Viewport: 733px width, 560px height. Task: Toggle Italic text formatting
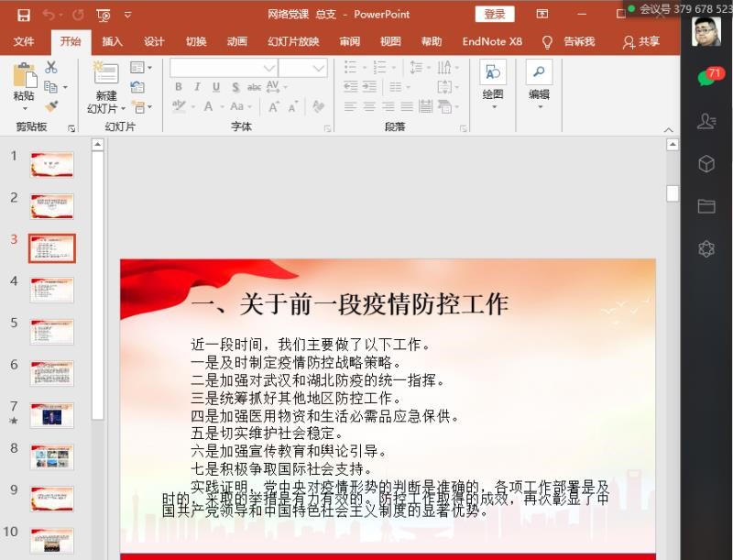(197, 87)
